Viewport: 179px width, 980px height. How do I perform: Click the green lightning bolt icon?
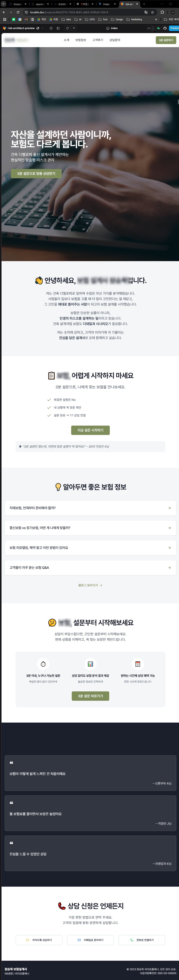pos(159,28)
